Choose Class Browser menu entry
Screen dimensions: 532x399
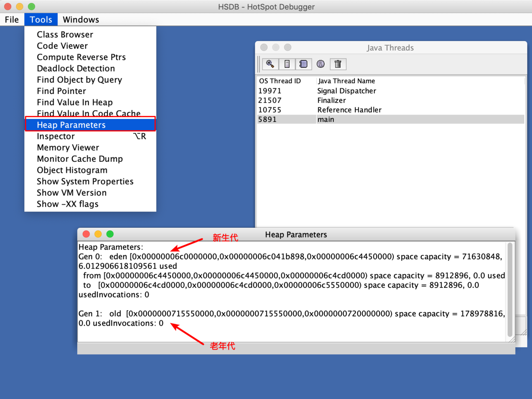tap(65, 34)
